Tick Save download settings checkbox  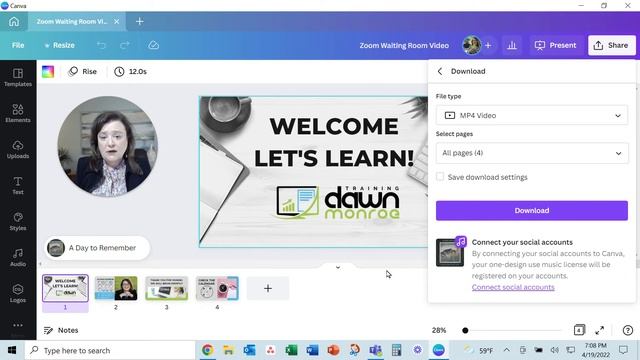click(x=440, y=177)
